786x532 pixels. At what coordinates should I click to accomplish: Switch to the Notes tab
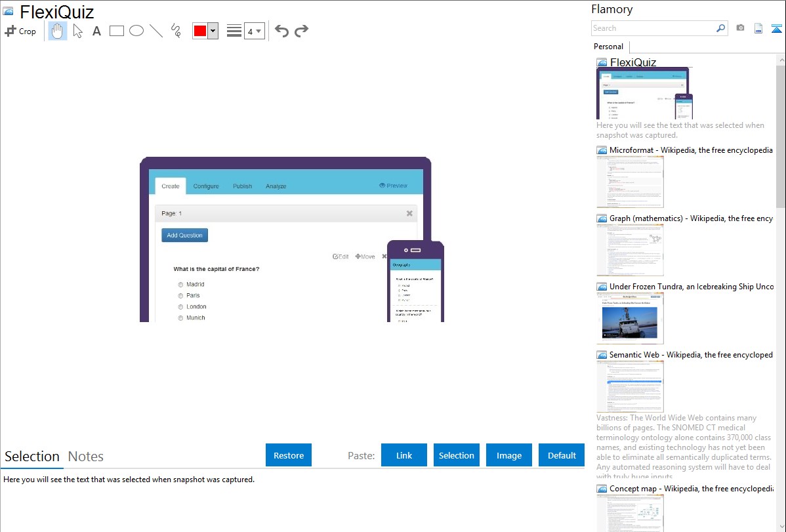[x=86, y=457]
